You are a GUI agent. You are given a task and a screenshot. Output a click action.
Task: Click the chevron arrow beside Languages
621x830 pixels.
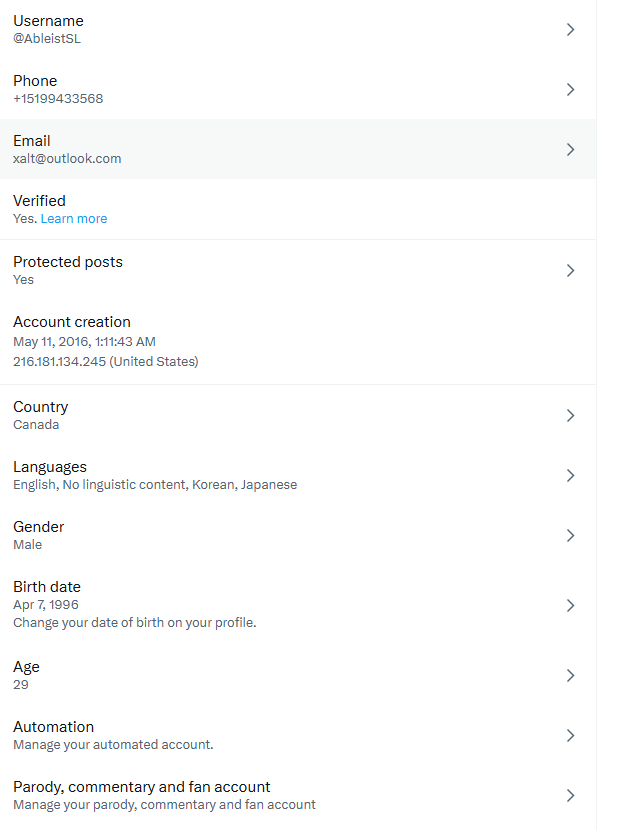pos(570,475)
